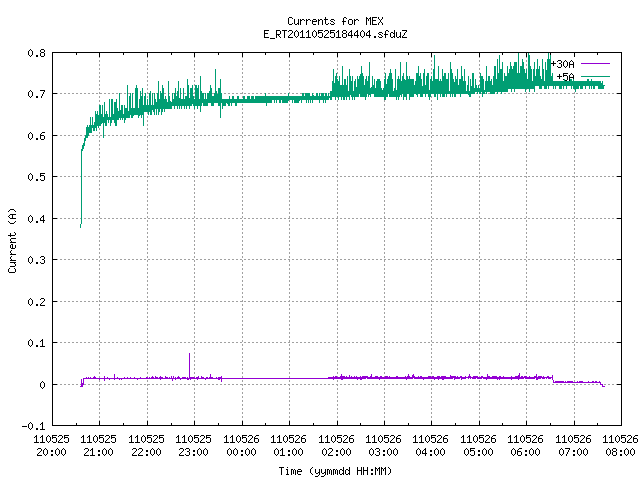Click the y-axis tick value 0.7
Viewport: 640px width, 480px height.
36,94
